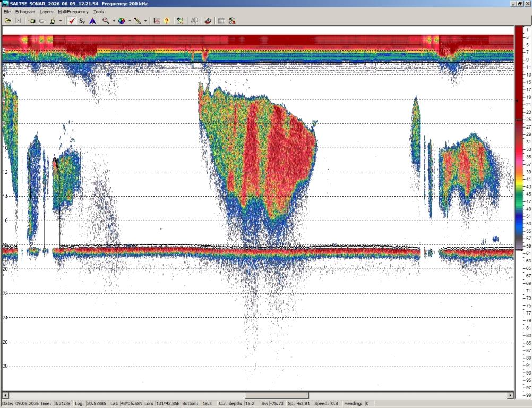Open the Layers menu
The width and height of the screenshot is (532, 408).
coord(47,12)
